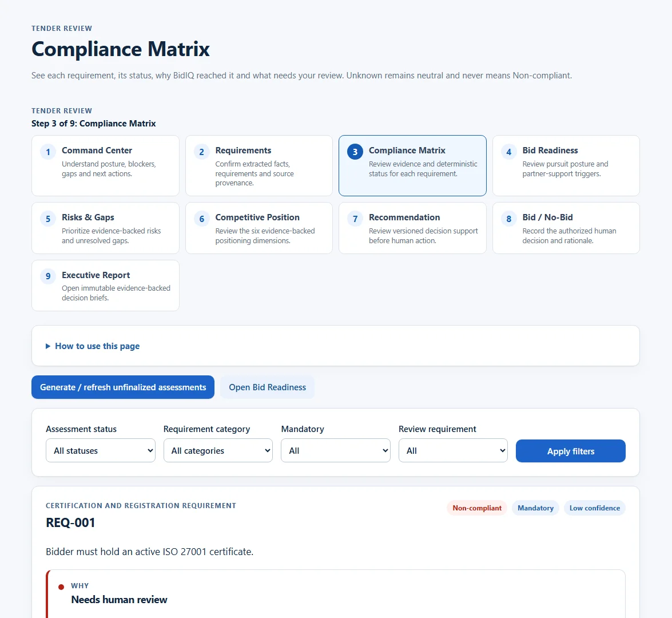
Task: Click the Open Bid Readiness button
Action: (x=268, y=387)
